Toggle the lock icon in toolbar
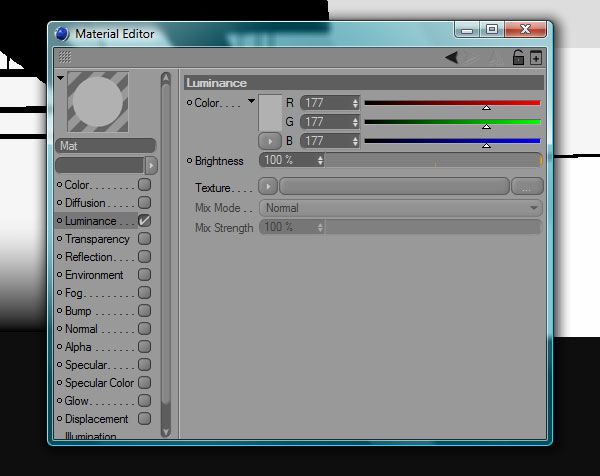 pos(518,58)
